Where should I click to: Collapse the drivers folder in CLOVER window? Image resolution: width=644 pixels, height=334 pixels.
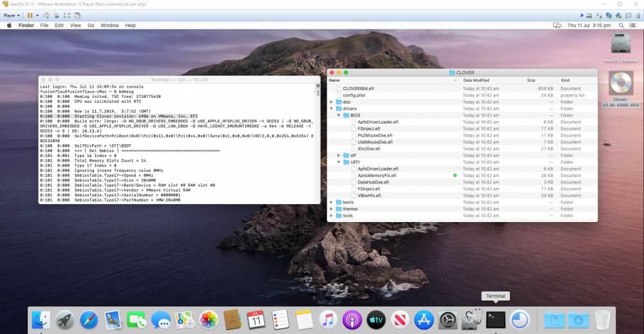coord(332,109)
